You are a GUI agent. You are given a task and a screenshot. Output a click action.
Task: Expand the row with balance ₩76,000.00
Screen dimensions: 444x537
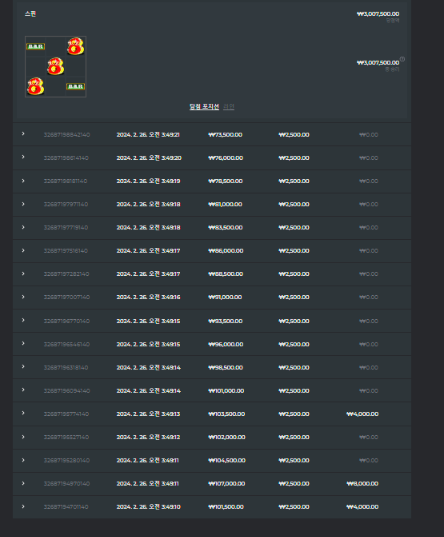(x=23, y=157)
